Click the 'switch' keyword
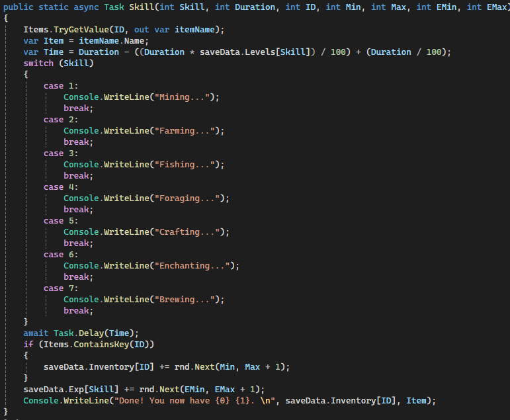Image resolution: width=510 pixels, height=420 pixels. pyautogui.click(x=38, y=63)
